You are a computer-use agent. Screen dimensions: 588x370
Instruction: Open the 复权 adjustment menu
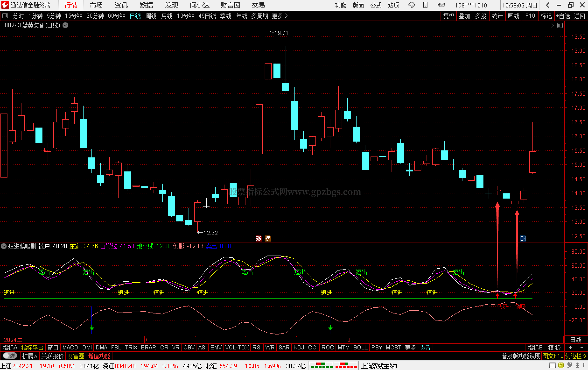click(448, 16)
